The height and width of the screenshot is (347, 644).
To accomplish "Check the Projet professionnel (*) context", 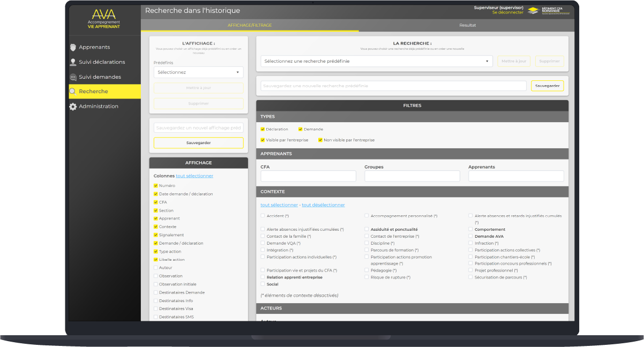I will point(470,270).
